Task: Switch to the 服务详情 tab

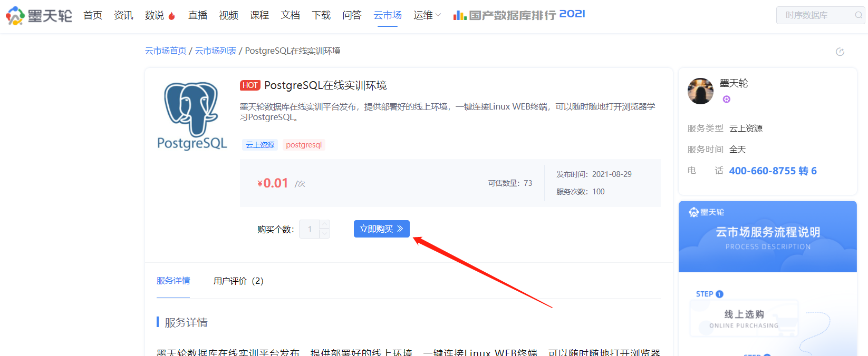Action: coord(173,281)
